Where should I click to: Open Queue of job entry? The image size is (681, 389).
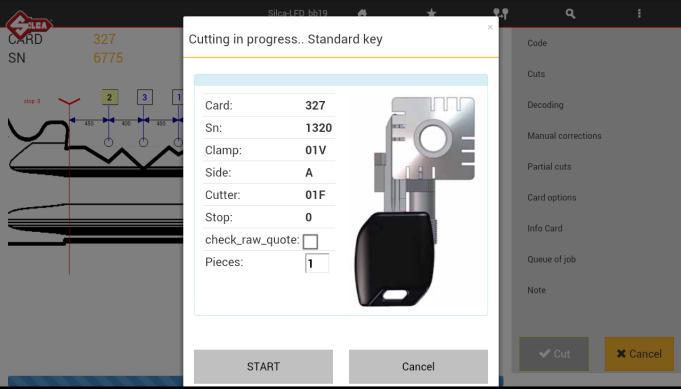551,260
